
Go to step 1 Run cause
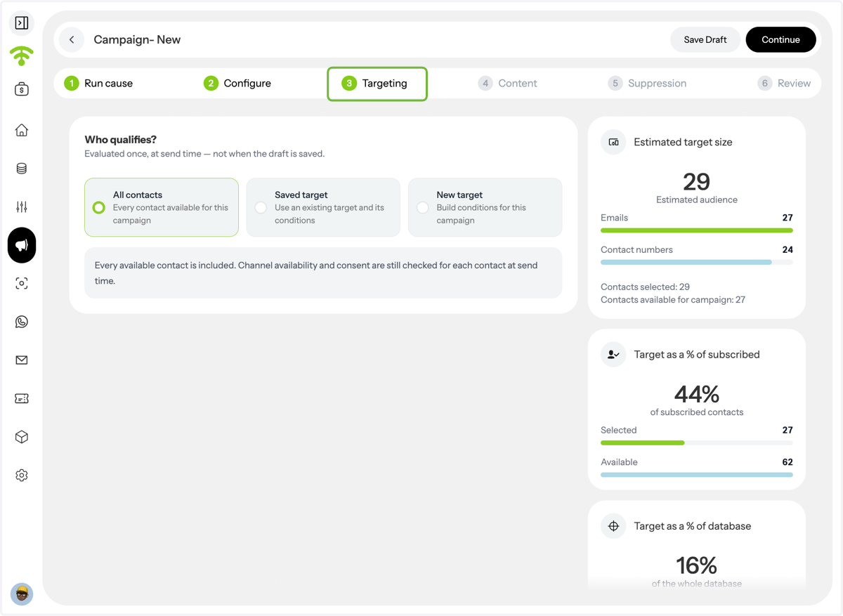(98, 83)
